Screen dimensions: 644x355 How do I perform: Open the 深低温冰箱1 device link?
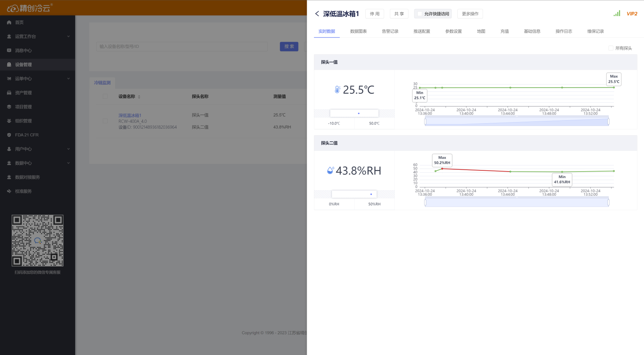pyautogui.click(x=130, y=115)
